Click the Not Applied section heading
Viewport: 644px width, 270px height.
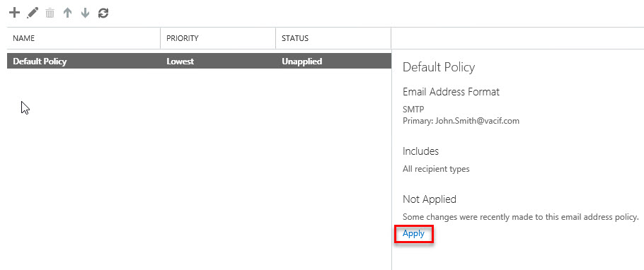click(x=429, y=199)
